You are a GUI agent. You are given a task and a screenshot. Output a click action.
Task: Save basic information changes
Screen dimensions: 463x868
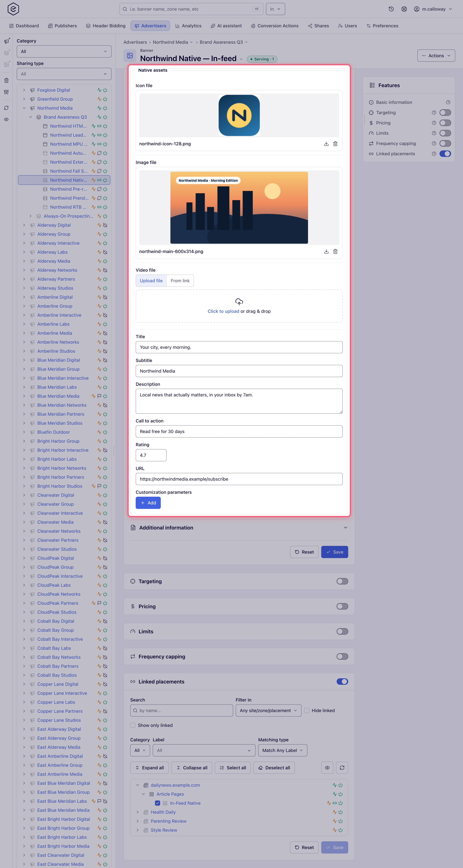[x=335, y=552]
